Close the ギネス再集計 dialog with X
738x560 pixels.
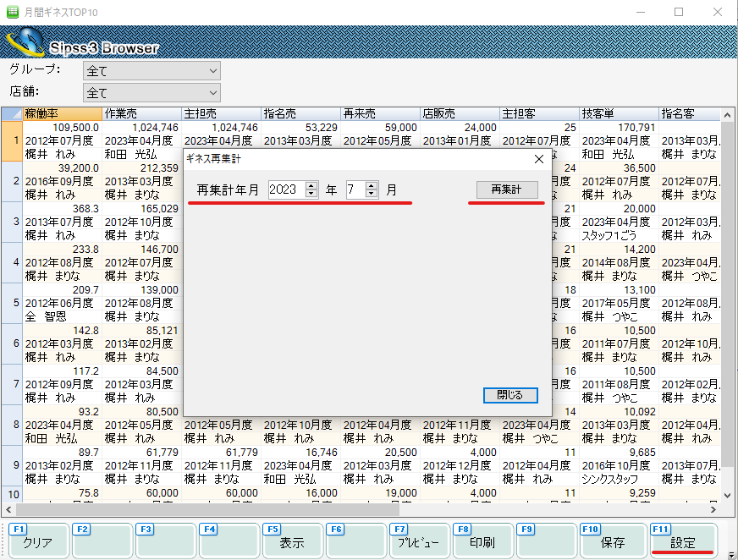[539, 159]
